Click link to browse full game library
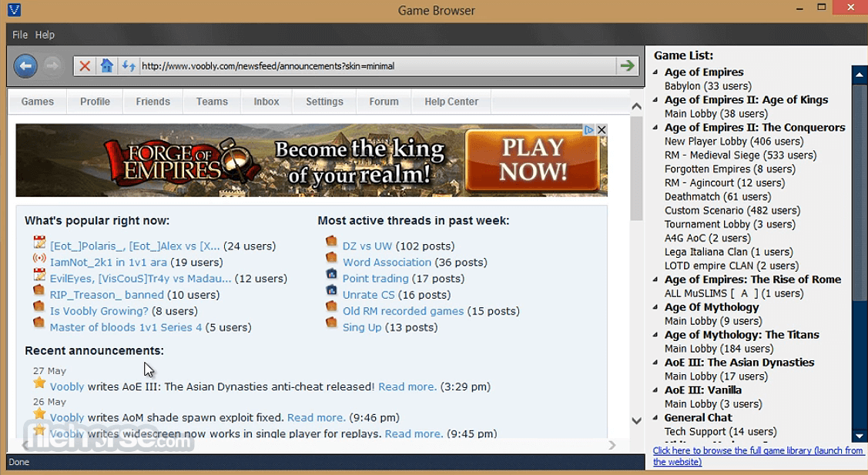Viewport: 868px width, 475px height. coord(758,457)
